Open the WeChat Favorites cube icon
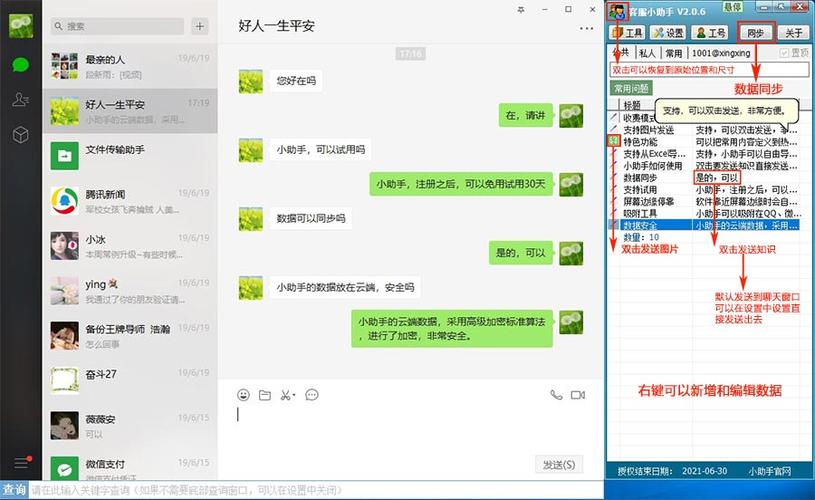 (x=20, y=135)
